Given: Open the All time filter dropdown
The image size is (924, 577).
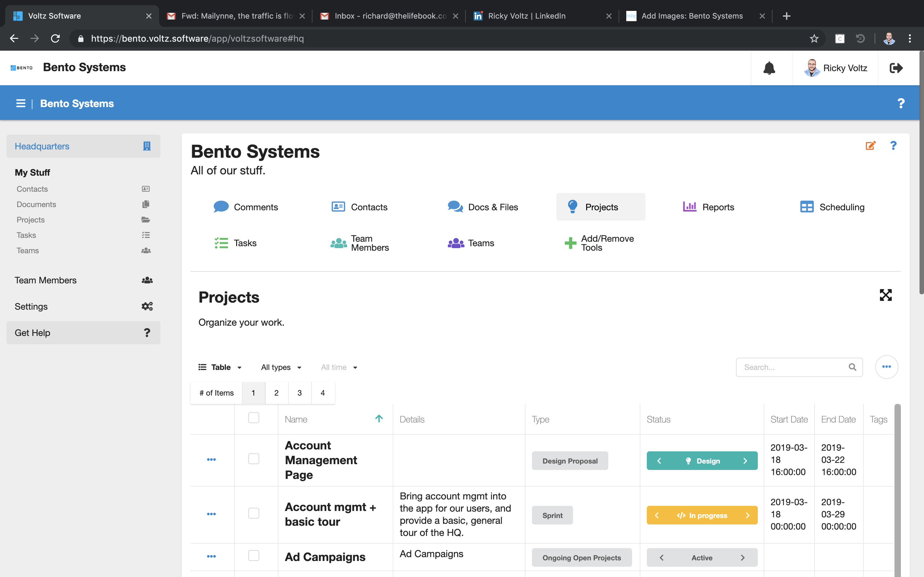Looking at the screenshot, I should point(339,367).
